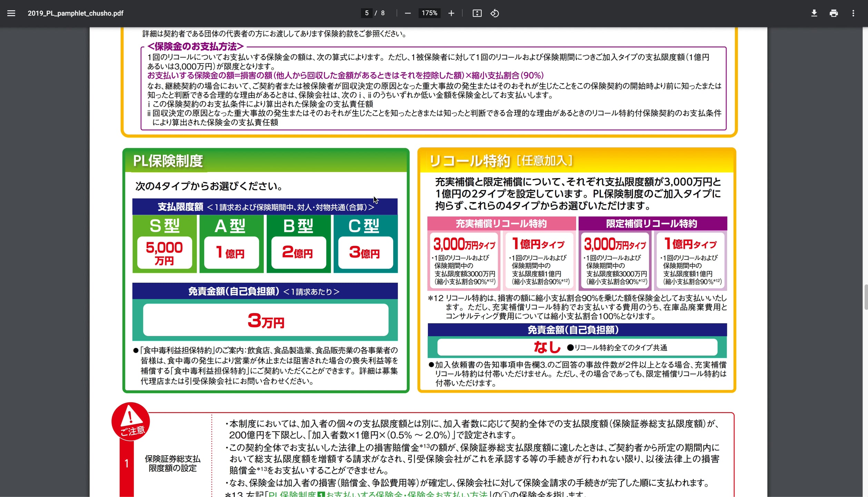Viewport: 868px width, 497px height.
Task: Open the green PL保険制度 footnote link
Action: pyautogui.click(x=378, y=494)
